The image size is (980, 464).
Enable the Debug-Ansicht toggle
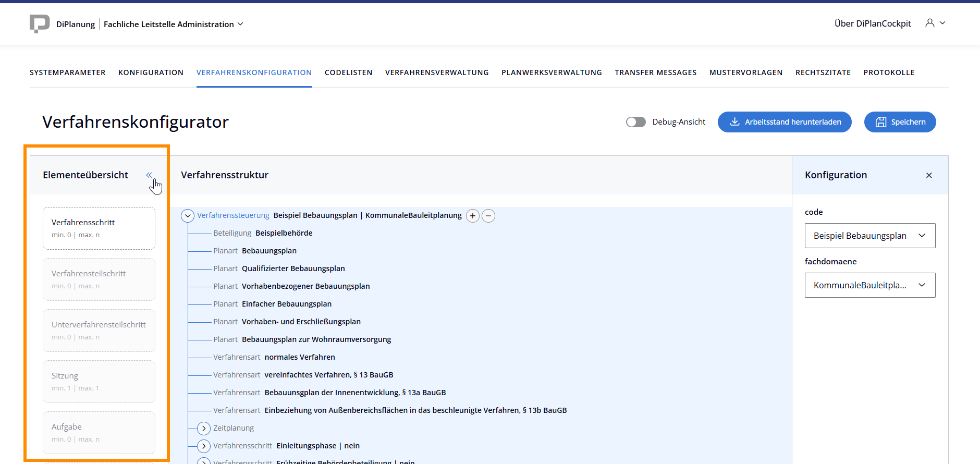pyautogui.click(x=636, y=122)
